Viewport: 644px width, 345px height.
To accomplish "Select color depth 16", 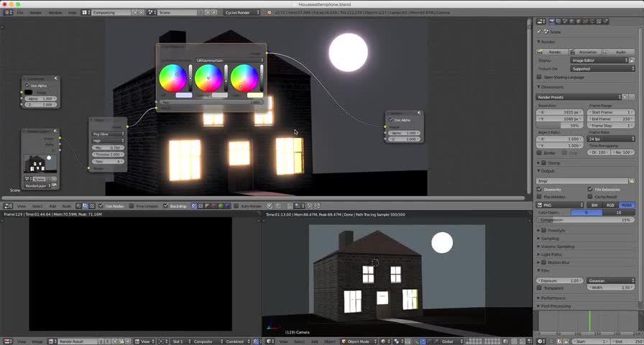I will (x=618, y=213).
